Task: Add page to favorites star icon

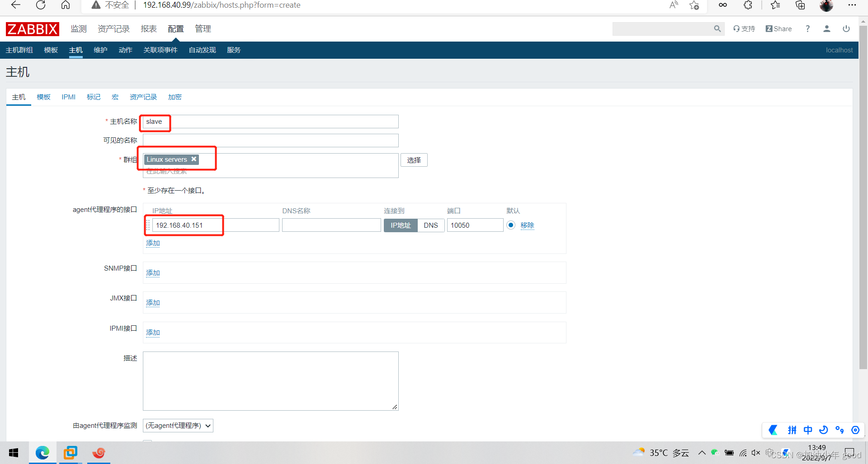Action: tap(694, 5)
